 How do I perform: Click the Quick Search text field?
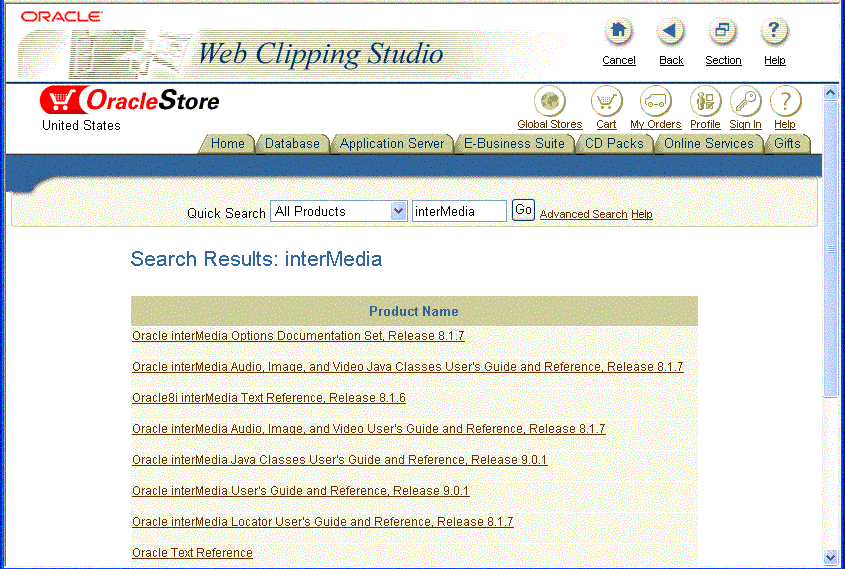(459, 211)
